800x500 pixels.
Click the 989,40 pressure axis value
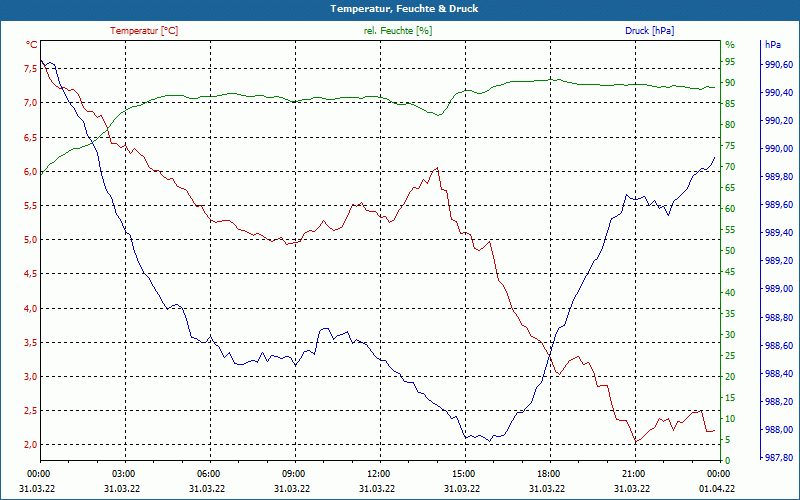tap(779, 233)
